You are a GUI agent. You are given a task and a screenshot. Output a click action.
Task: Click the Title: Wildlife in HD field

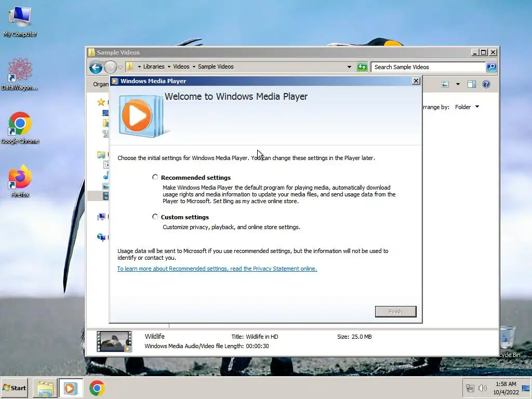click(x=255, y=337)
